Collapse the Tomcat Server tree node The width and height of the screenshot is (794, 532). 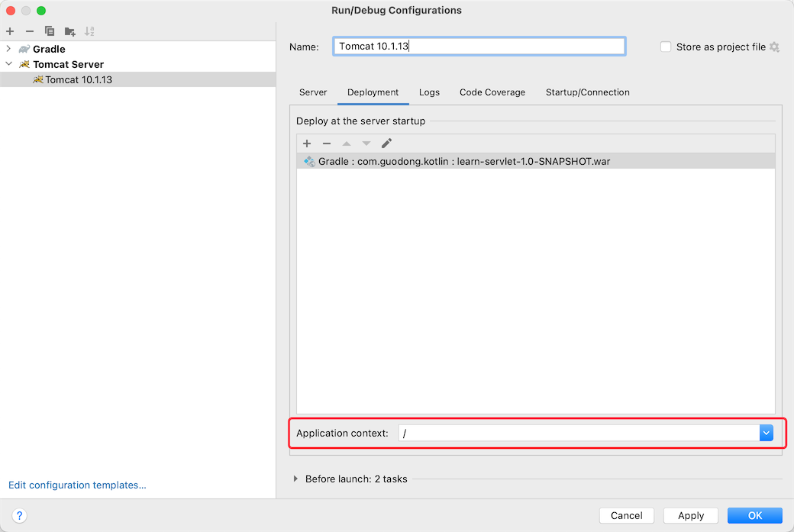coord(8,64)
